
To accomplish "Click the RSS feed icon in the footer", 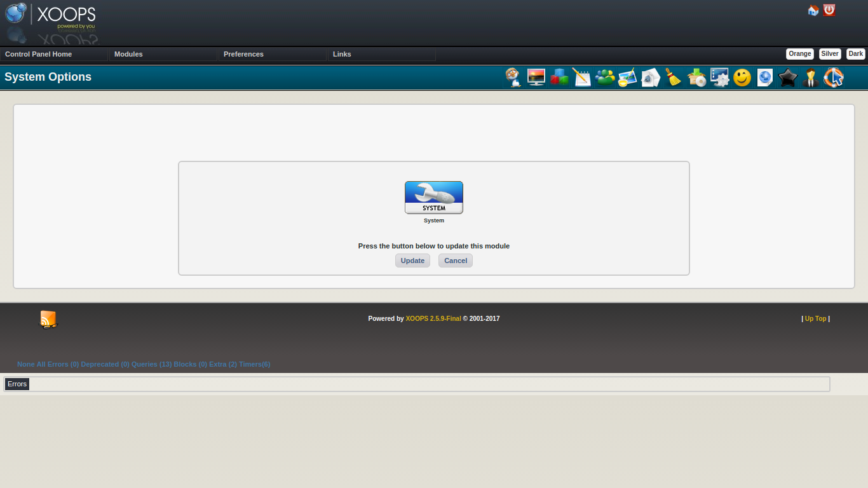I will [48, 320].
